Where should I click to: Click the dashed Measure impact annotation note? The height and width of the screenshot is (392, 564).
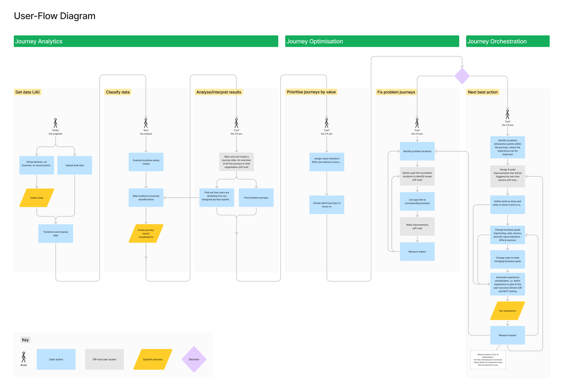pos(488,360)
